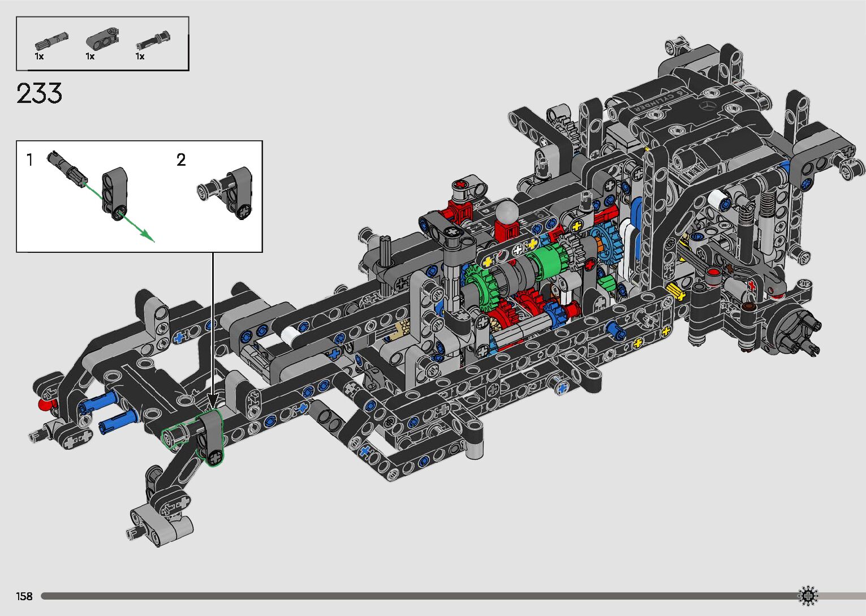Click the dark liftarm in sub-step 1
The height and width of the screenshot is (616, 866).
pyautogui.click(x=115, y=193)
